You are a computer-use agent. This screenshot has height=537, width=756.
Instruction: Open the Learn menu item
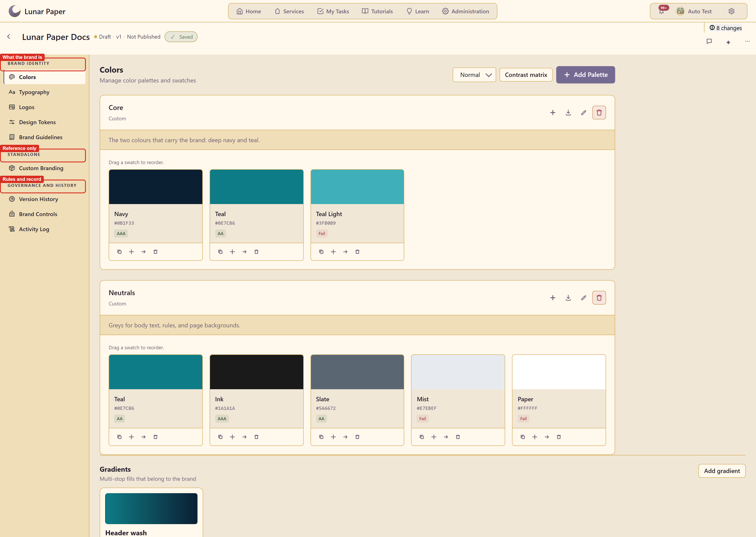point(418,11)
